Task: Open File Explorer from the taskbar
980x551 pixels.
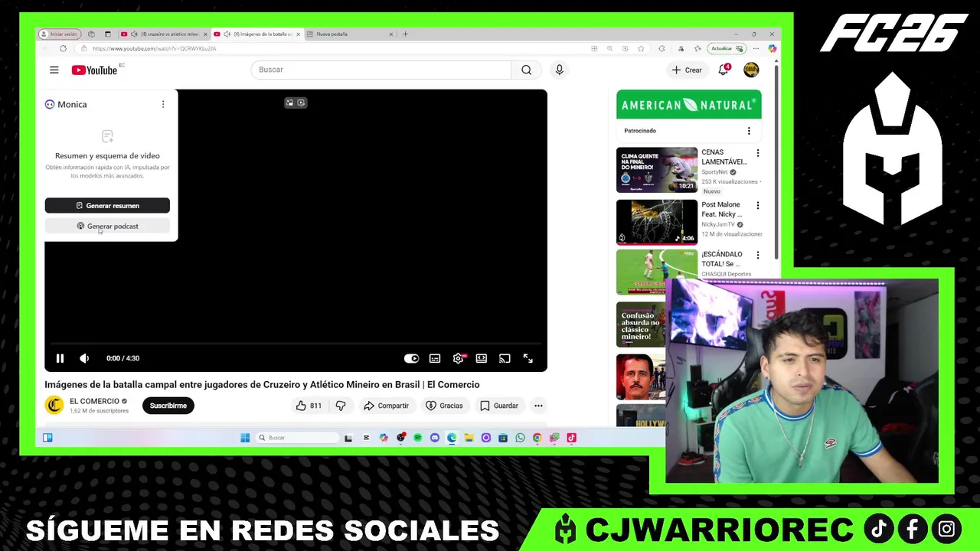Action: pos(469,438)
